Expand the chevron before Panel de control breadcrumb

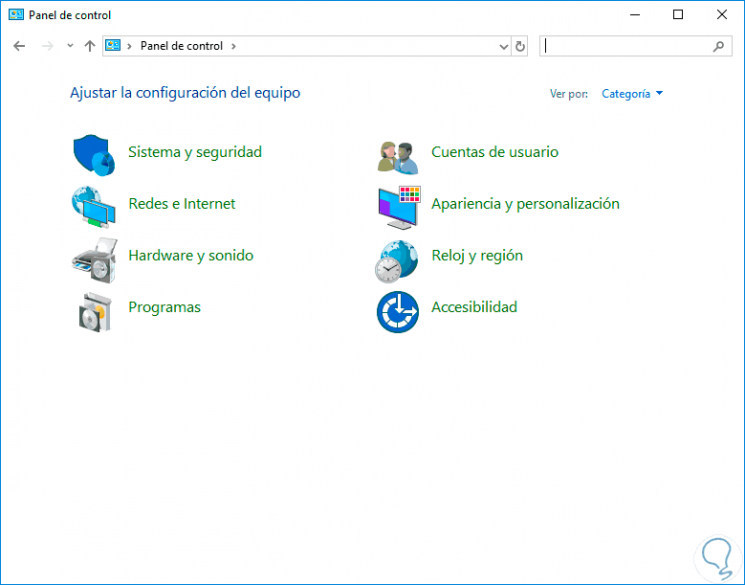click(x=129, y=46)
